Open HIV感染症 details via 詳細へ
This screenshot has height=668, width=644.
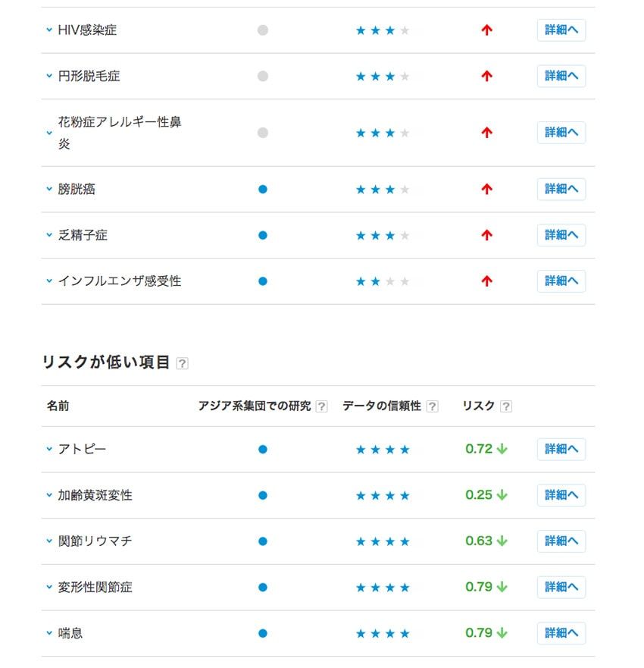pyautogui.click(x=561, y=30)
